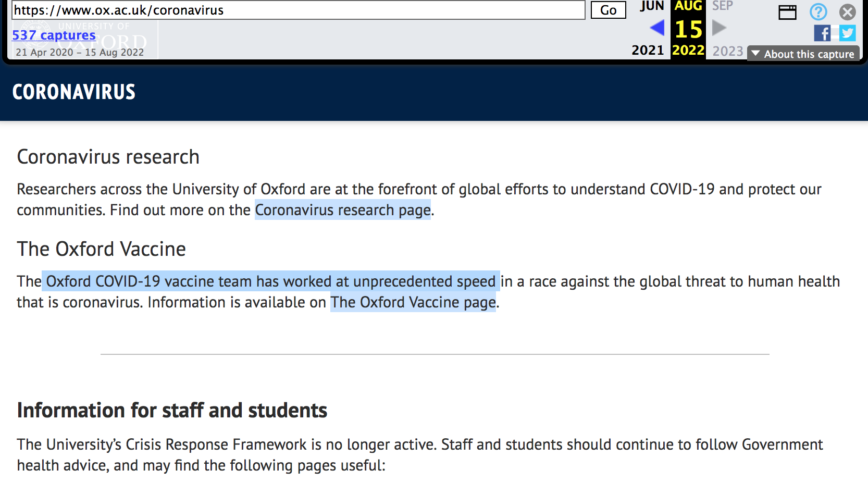Select the 2021 capture year

pyautogui.click(x=648, y=50)
